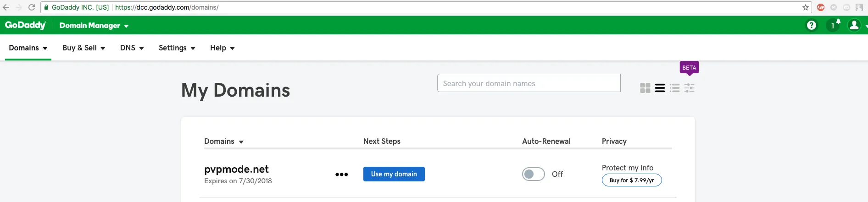Expand the Domain Manager dropdown
Screen dimensions: 868x202
tap(94, 26)
